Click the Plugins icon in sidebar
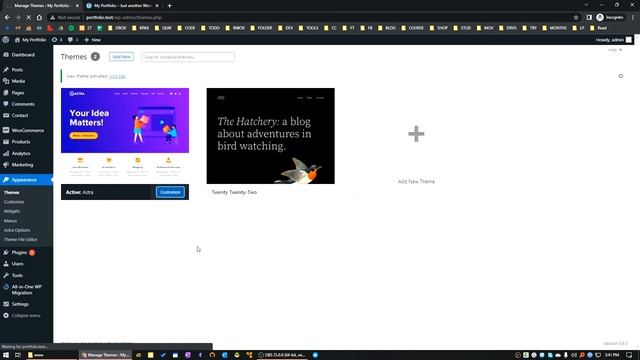 coord(6,252)
